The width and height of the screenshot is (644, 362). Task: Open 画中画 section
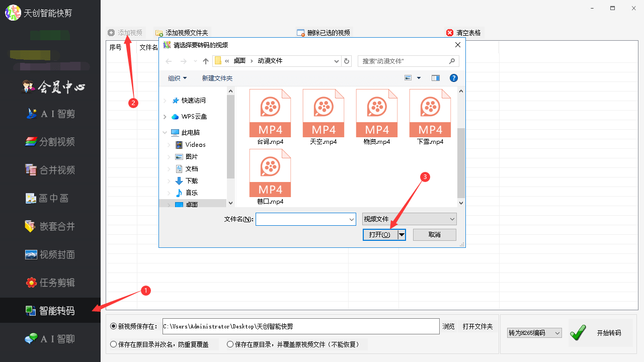47,198
